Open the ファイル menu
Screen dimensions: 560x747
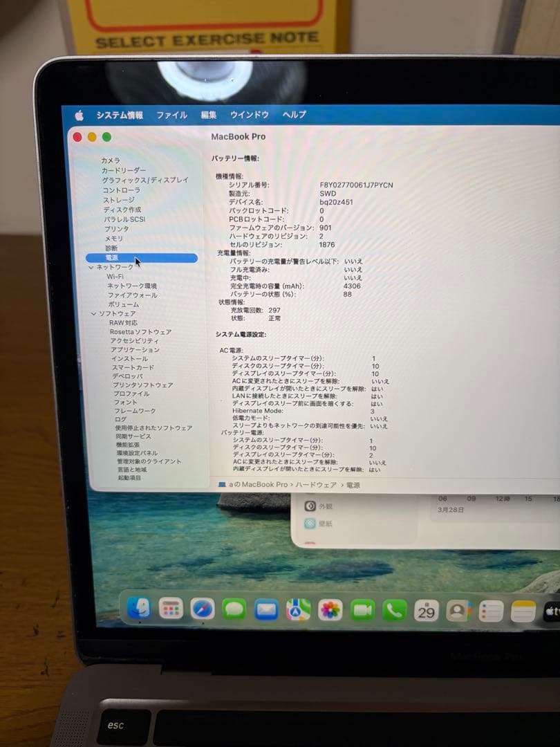coord(172,115)
